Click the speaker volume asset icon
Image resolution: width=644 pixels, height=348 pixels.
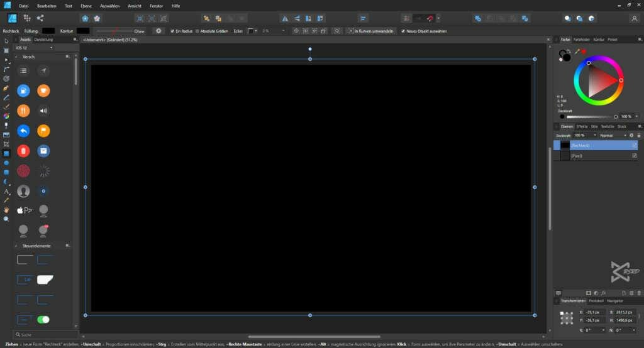pos(43,111)
